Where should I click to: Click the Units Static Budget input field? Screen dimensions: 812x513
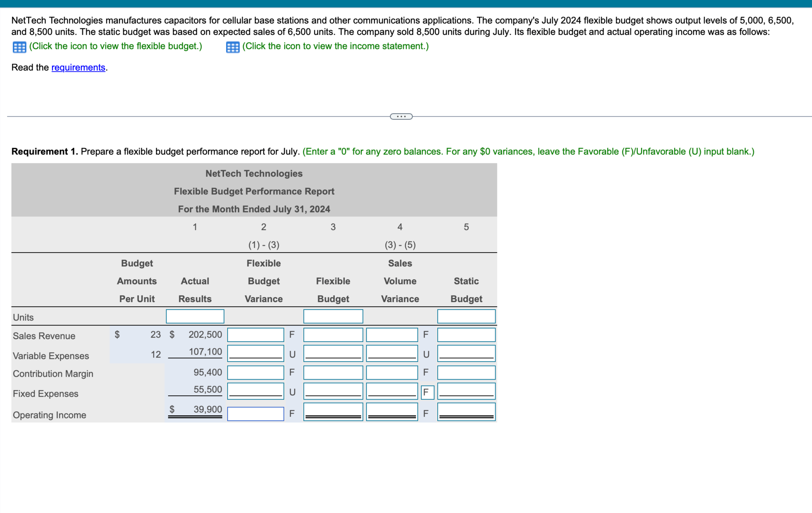(x=466, y=316)
